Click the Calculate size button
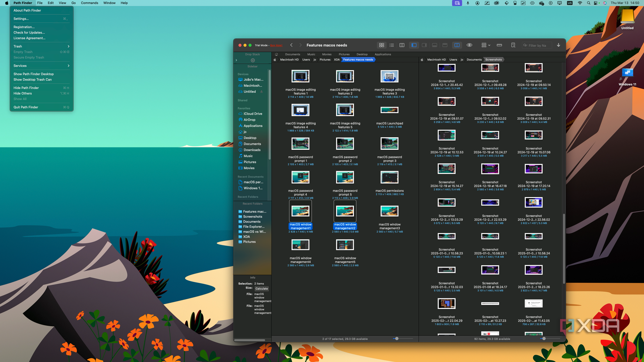 pos(262,289)
